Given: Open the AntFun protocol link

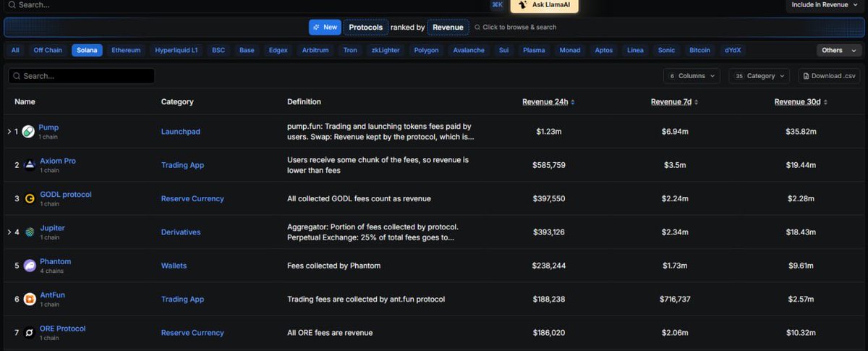Looking at the screenshot, I should [x=52, y=295].
